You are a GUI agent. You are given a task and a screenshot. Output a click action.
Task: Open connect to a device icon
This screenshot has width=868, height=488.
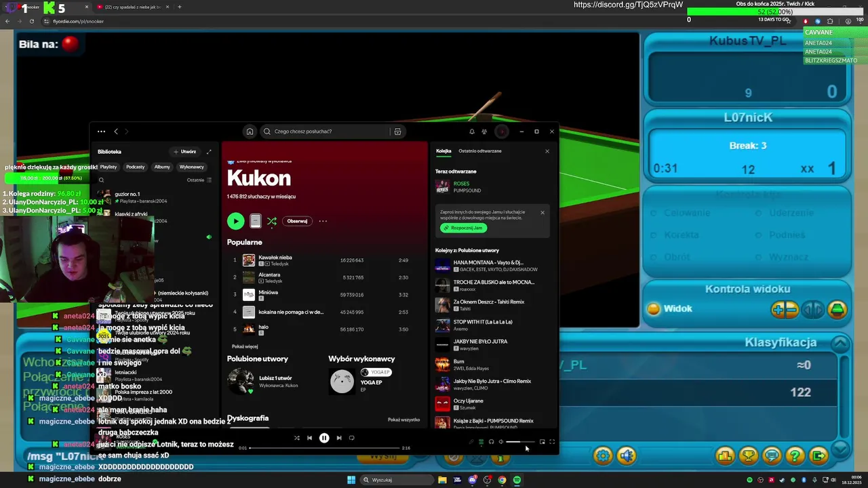[x=491, y=442]
